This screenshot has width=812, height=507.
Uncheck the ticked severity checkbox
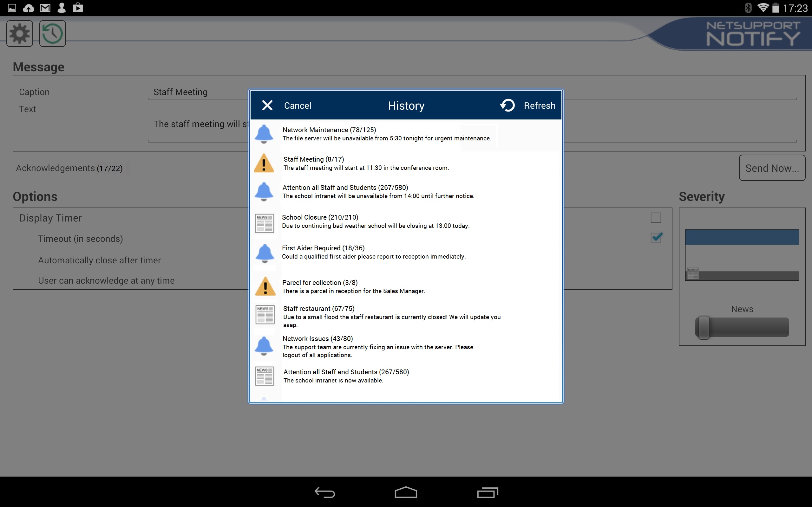pos(656,238)
